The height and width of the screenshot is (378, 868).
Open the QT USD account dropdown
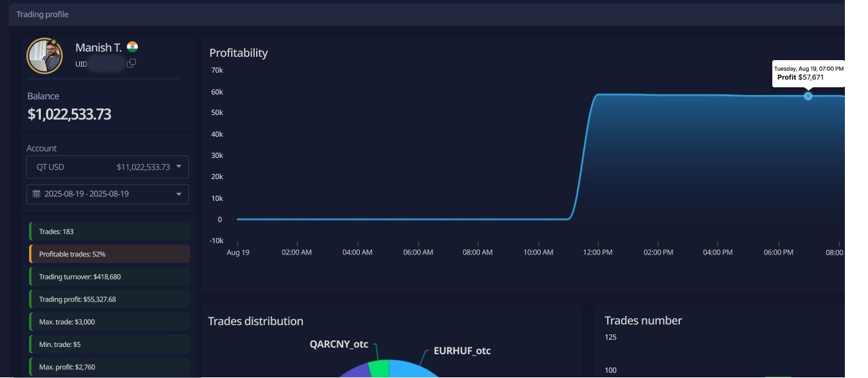[108, 167]
